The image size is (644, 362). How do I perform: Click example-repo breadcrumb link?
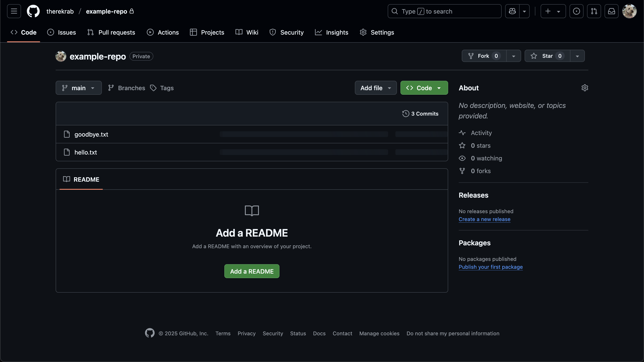click(x=106, y=12)
